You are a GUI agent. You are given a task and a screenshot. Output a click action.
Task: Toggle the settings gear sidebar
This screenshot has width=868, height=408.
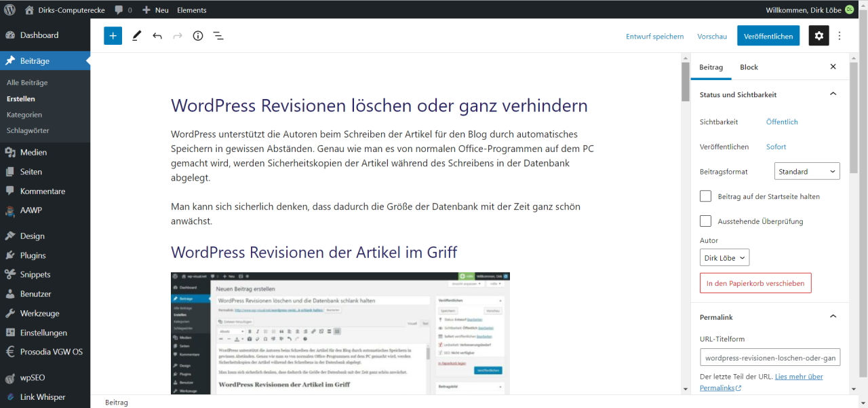click(x=818, y=36)
